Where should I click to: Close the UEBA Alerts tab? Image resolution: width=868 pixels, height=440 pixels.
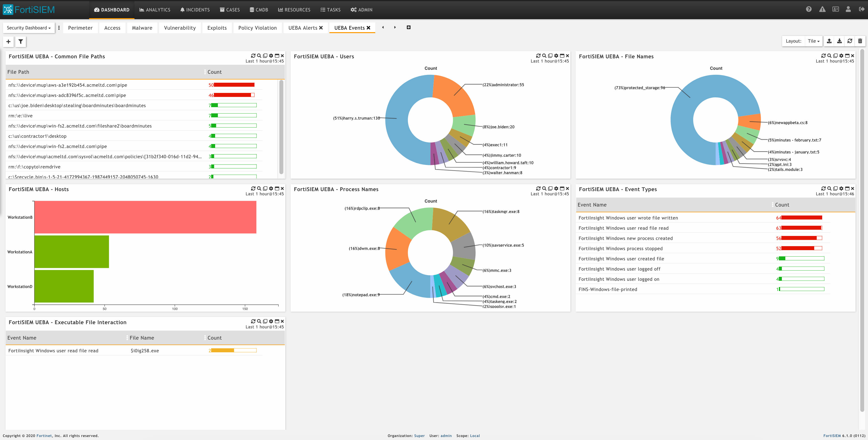tap(321, 28)
